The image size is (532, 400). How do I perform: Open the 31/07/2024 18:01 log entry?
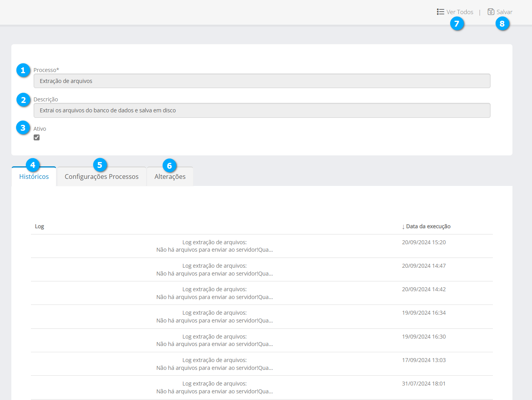pyautogui.click(x=215, y=387)
